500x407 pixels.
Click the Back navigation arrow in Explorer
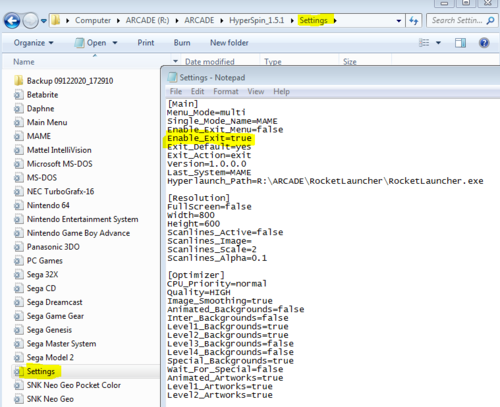pyautogui.click(x=12, y=21)
